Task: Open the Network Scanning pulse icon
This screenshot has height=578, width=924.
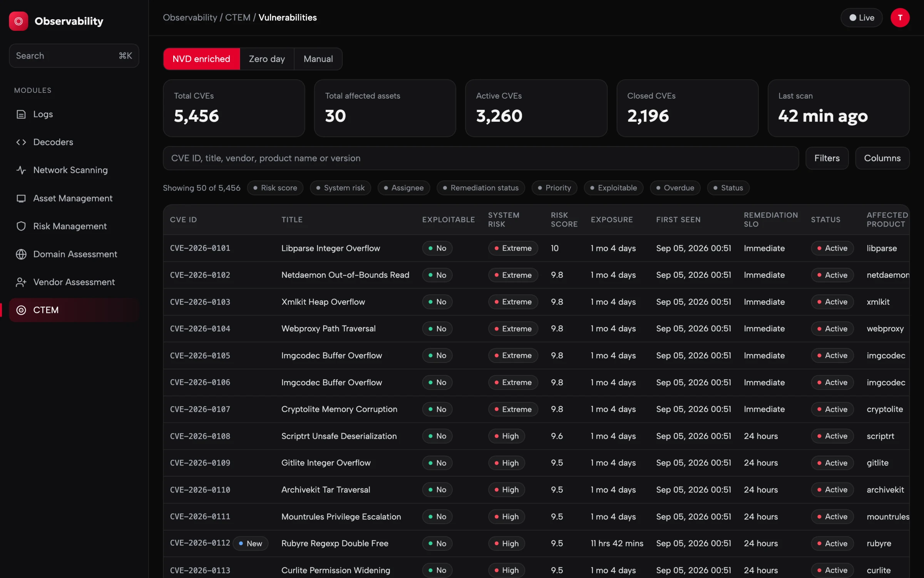Action: point(21,170)
